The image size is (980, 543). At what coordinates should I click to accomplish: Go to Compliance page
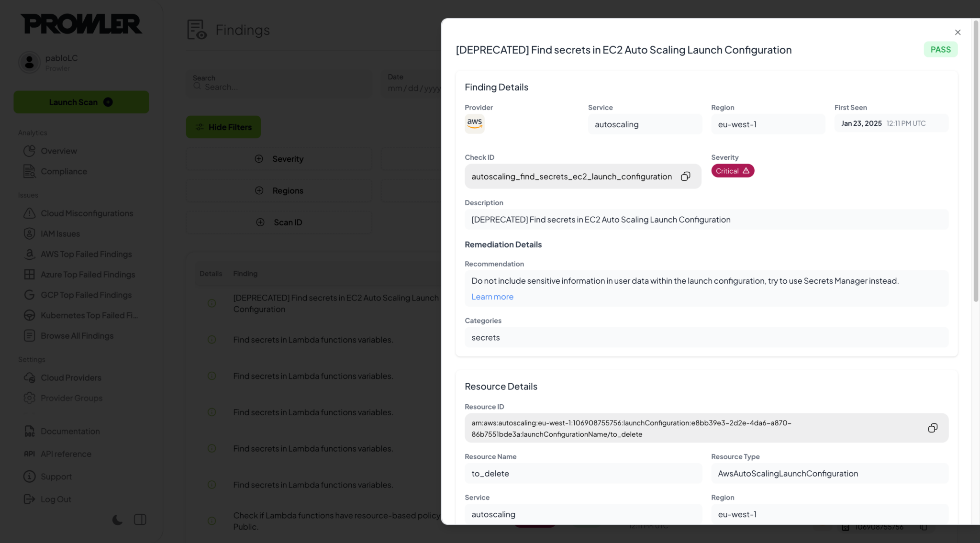tap(64, 171)
